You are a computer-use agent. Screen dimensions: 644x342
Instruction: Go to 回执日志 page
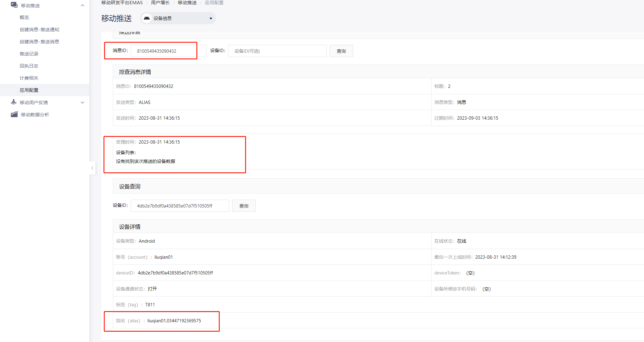29,66
